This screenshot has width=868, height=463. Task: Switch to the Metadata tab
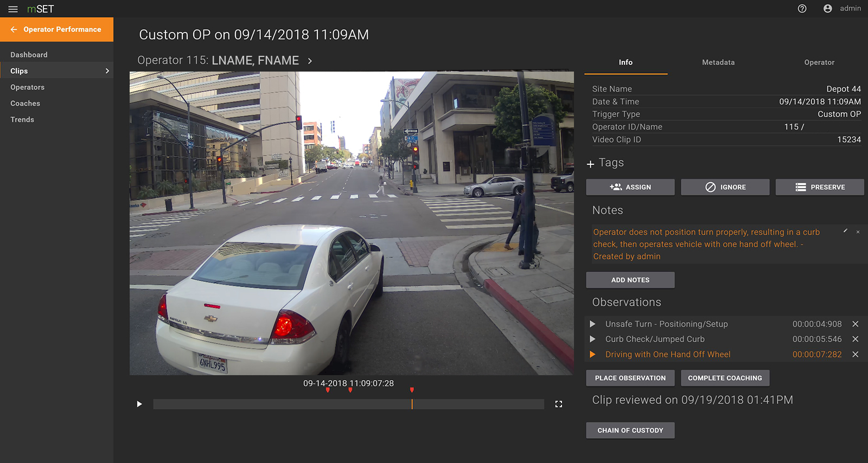(718, 62)
